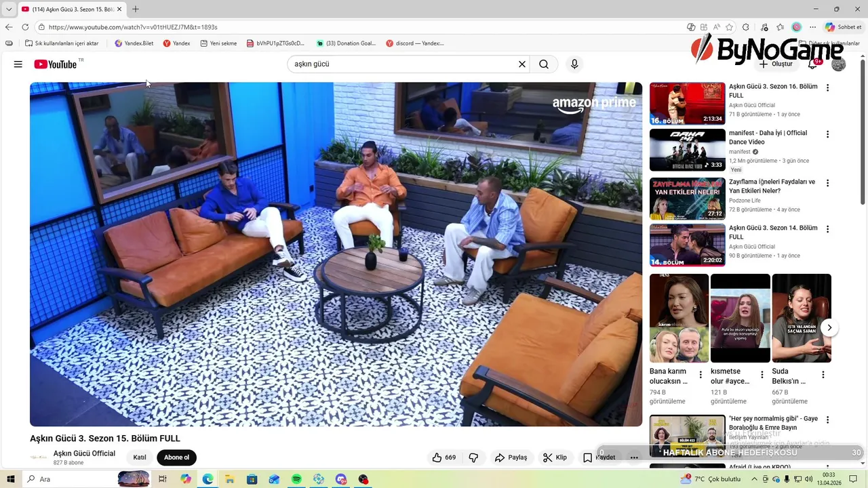This screenshot has width=868, height=488.
Task: Share the video via Paylaş
Action: 511,457
